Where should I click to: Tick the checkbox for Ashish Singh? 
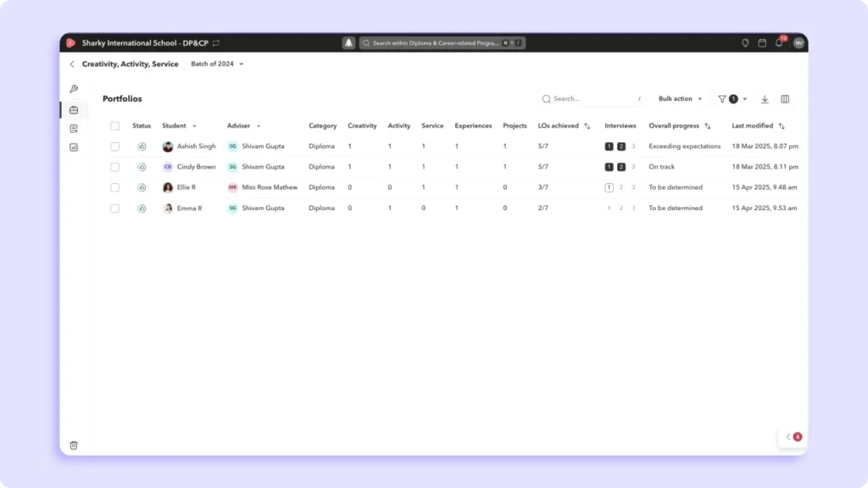[115, 147]
